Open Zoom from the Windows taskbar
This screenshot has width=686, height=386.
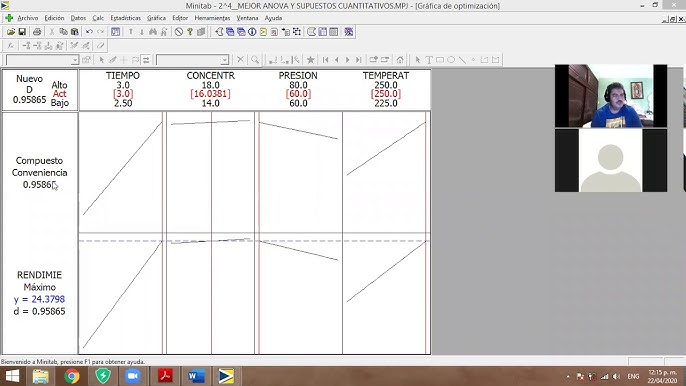click(x=133, y=376)
